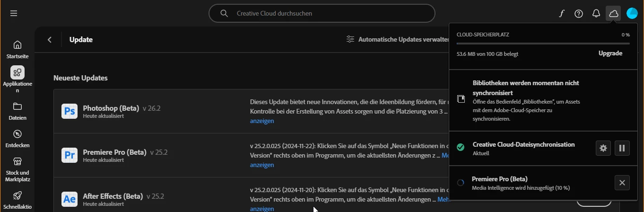
Task: Open the notifications bell
Action: point(596,13)
